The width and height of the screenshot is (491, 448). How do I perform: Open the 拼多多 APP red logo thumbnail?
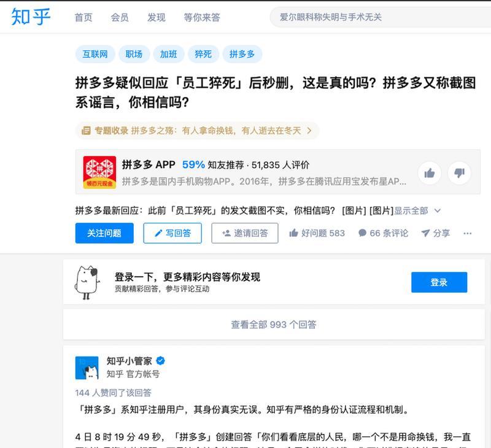(x=99, y=172)
